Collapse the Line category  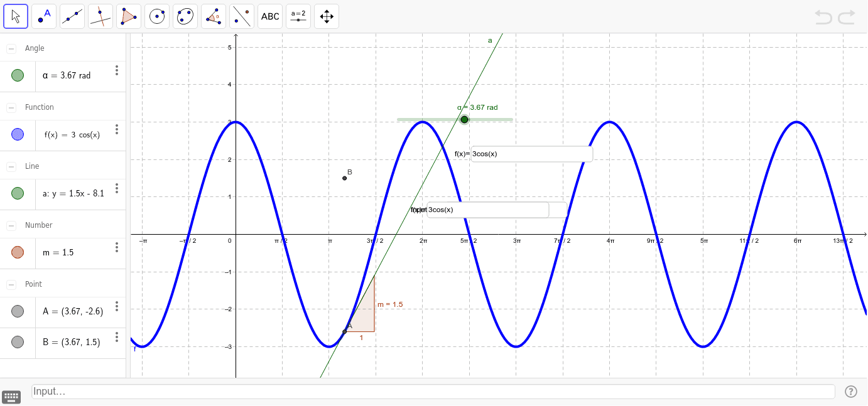tap(11, 166)
